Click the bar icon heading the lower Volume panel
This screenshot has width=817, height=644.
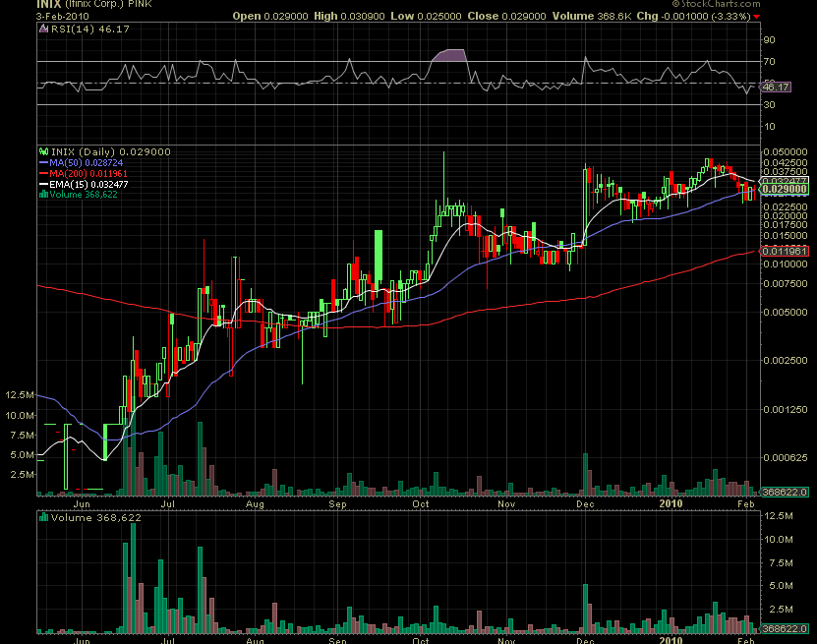point(44,517)
